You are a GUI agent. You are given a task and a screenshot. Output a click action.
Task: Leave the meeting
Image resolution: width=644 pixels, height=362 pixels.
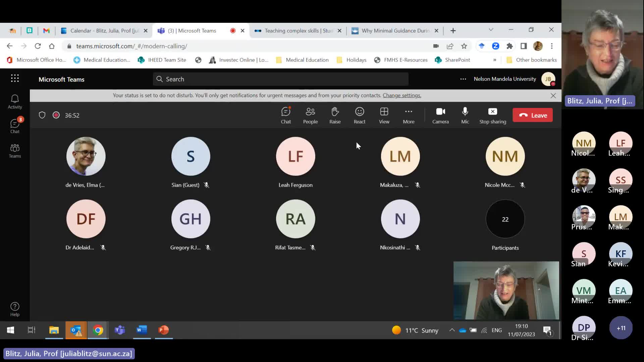pos(532,115)
